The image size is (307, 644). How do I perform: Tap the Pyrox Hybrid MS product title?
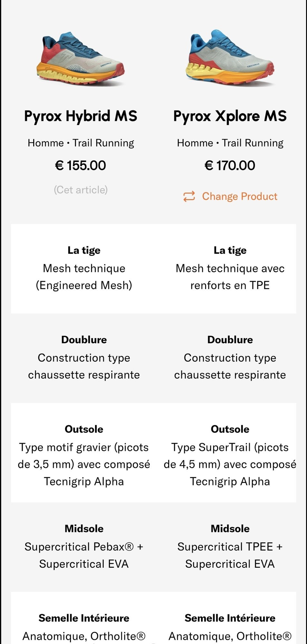81,116
